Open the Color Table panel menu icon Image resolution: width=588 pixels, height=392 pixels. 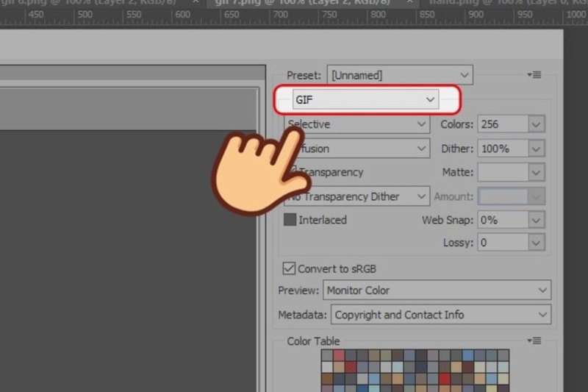point(534,341)
